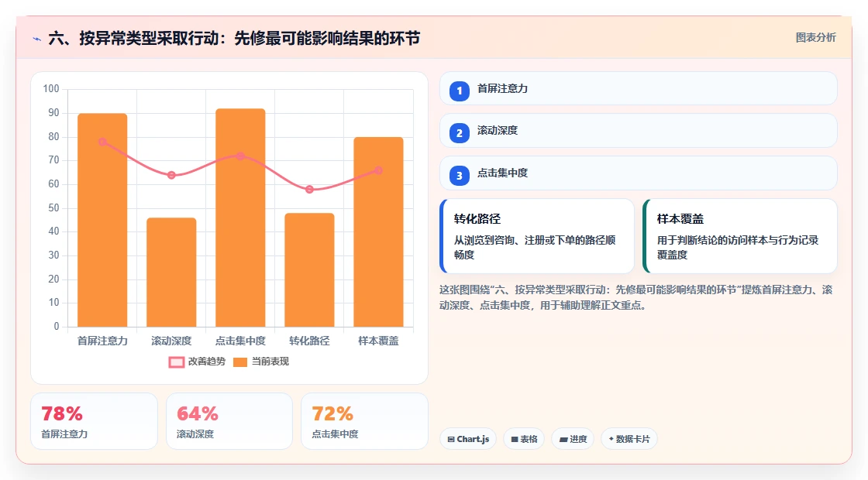Viewport: 868px width, 480px height.
Task: Click the 改善趋势 legend label
Action: pyautogui.click(x=207, y=362)
